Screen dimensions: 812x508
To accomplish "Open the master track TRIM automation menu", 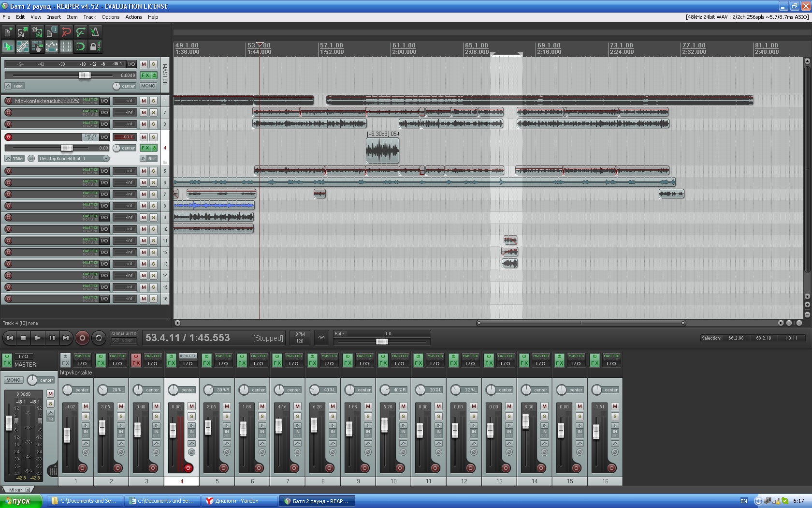I will click(x=15, y=86).
